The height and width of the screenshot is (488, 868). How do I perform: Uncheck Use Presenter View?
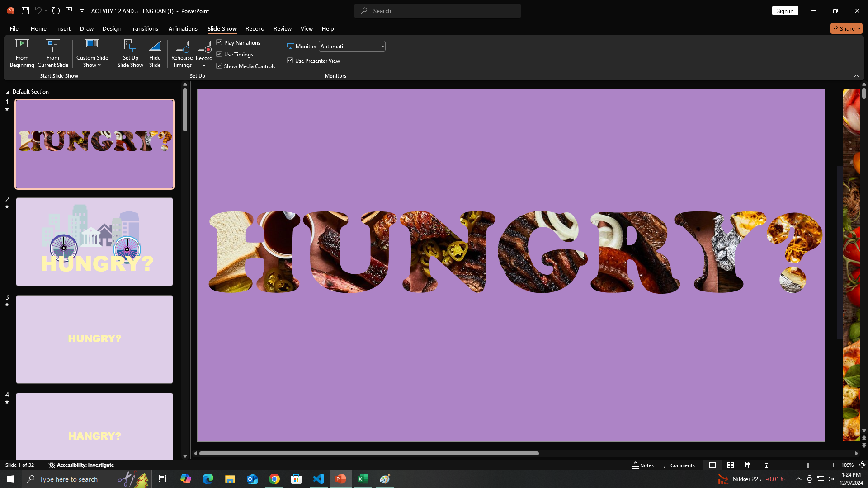290,60
